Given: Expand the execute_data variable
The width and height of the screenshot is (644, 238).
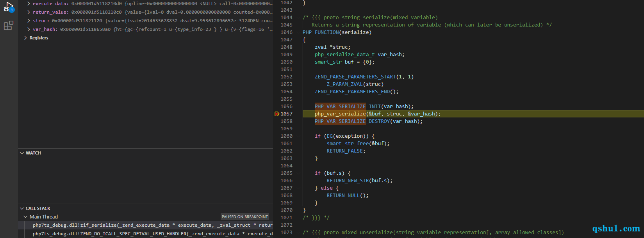Looking at the screenshot, I should pos(29,4).
